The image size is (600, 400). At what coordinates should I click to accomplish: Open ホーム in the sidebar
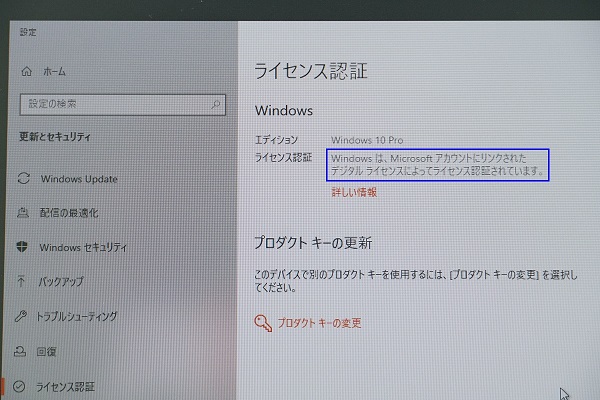(x=54, y=71)
